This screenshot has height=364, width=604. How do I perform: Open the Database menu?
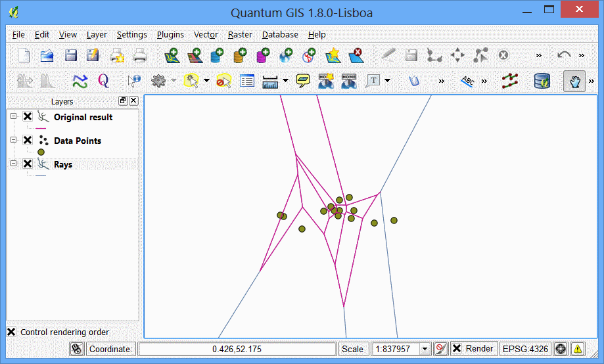tap(280, 35)
